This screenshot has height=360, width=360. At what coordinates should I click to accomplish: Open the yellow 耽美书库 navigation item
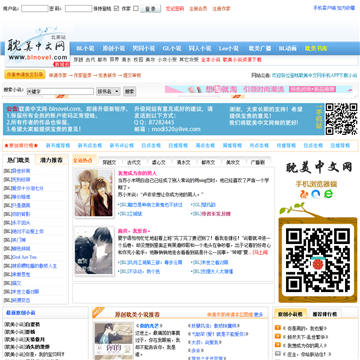tap(316, 48)
